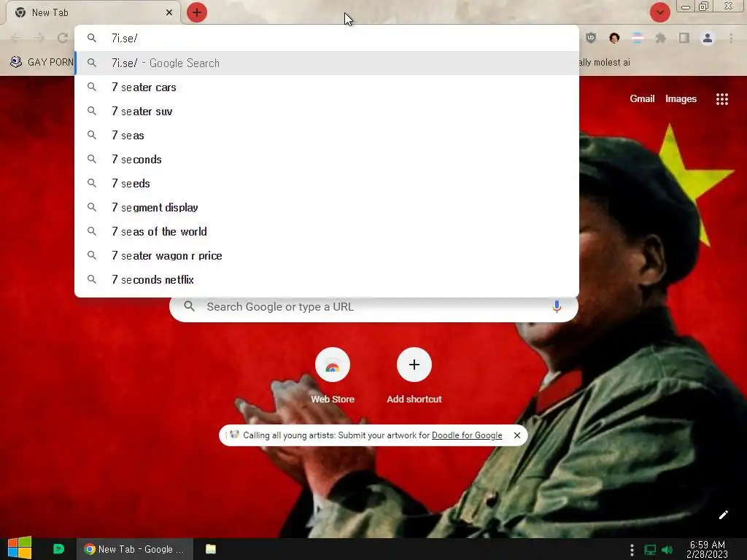Screen dimensions: 747x560
Task: Open the Web Store shortcut
Action: (333, 376)
